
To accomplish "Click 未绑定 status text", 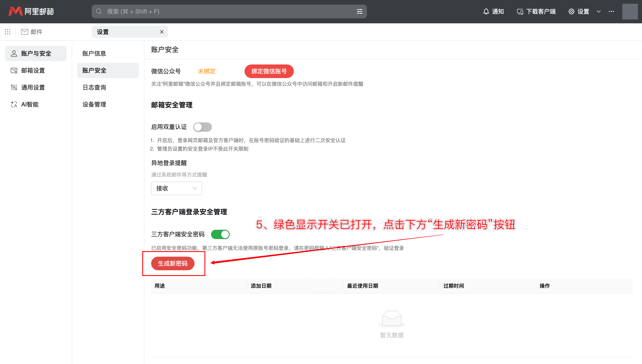I will point(207,71).
